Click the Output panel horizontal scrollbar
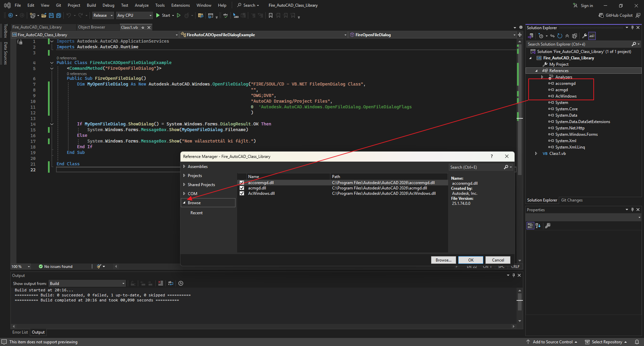 263,326
